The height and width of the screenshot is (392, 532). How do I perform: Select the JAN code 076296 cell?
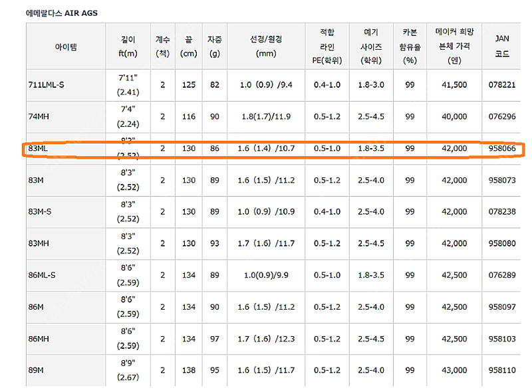pos(503,116)
